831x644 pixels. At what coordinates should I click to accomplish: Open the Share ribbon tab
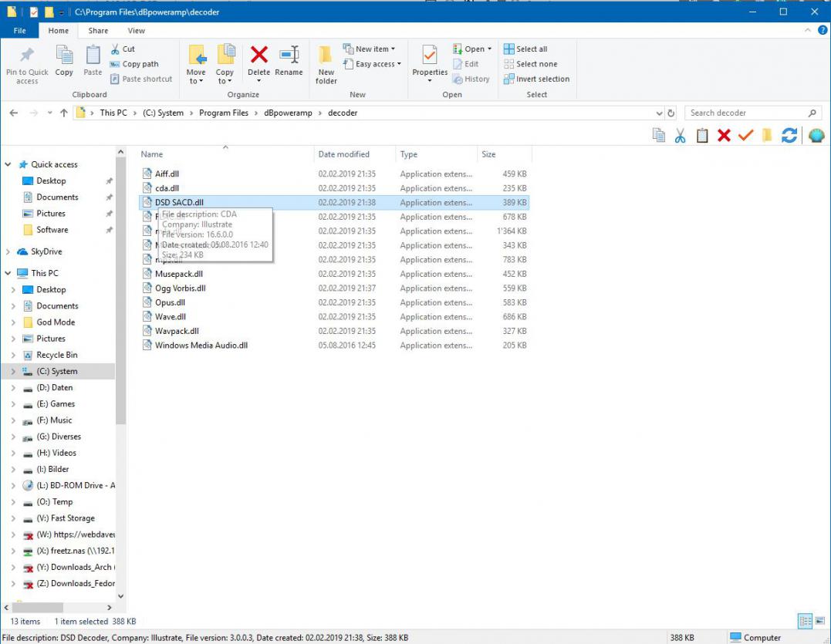(98, 31)
